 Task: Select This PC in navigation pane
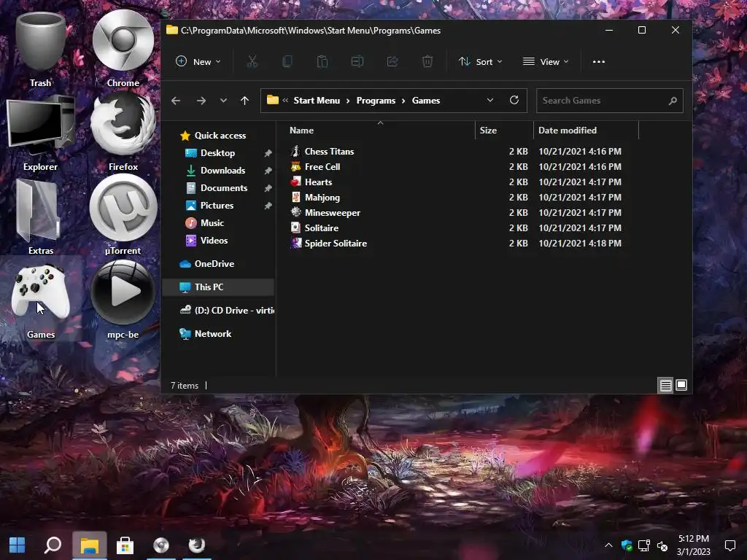[219, 287]
